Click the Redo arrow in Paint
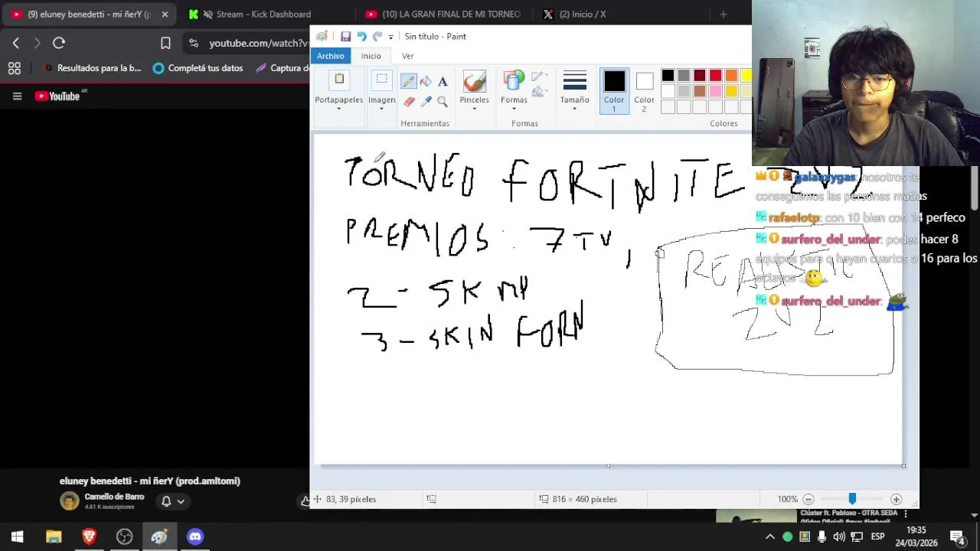 pos(377,36)
